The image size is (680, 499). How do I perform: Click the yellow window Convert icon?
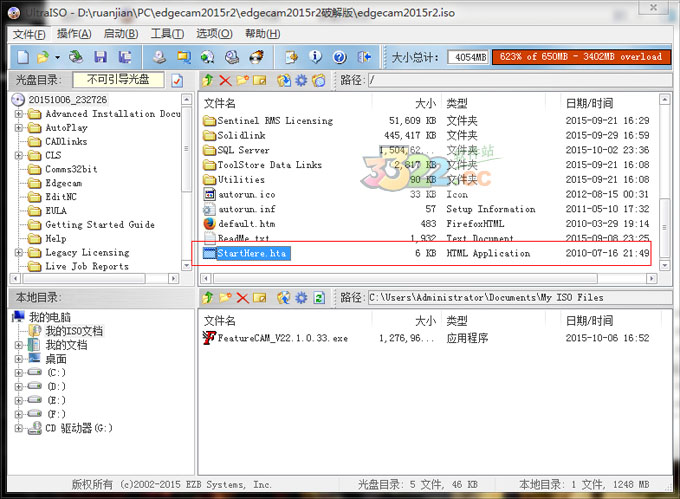point(183,57)
